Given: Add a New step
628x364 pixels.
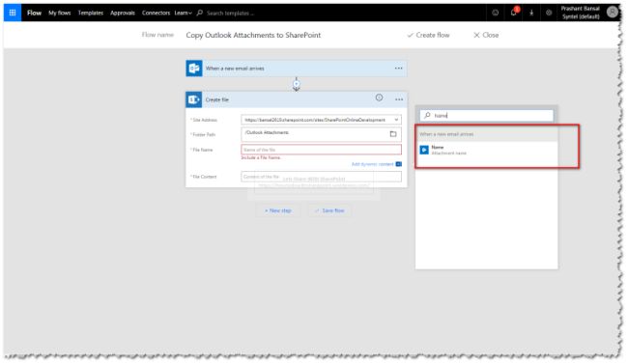Looking at the screenshot, I should [x=278, y=210].
